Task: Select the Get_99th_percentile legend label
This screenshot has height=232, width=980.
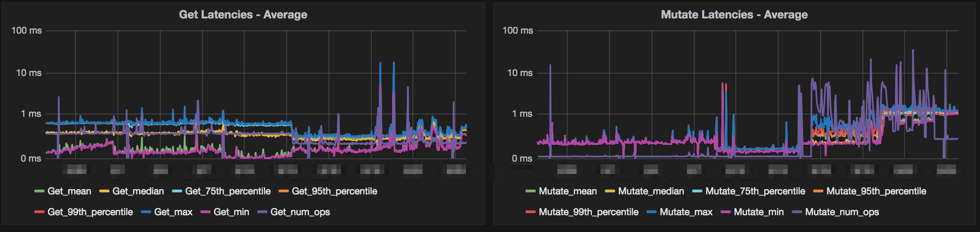Action: (90, 212)
